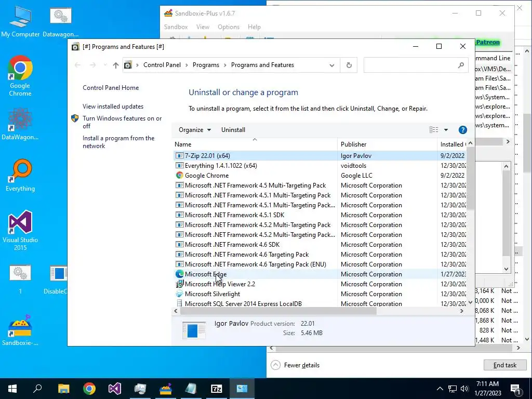Select Microsoft Help Viewer 2.2 row
Screen dimensions: 532x399
(320, 284)
